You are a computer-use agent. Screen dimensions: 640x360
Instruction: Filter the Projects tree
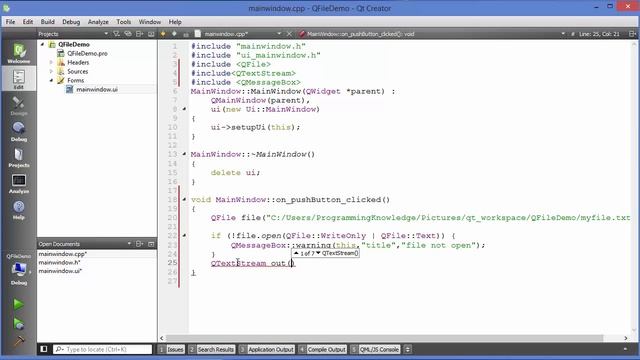pyautogui.click(x=116, y=34)
